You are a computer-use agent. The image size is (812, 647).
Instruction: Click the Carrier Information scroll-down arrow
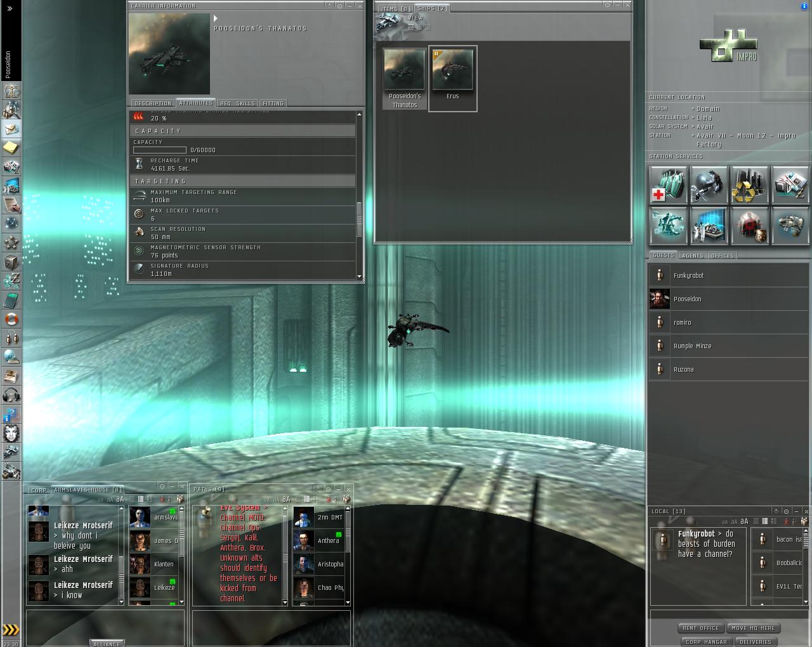pyautogui.click(x=359, y=277)
